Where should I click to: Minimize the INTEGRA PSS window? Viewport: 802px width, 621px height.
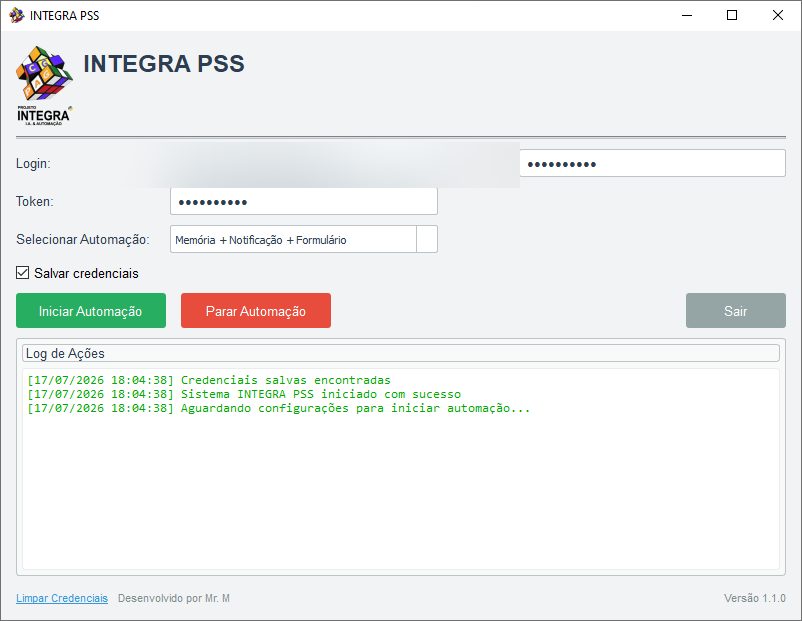pos(687,15)
